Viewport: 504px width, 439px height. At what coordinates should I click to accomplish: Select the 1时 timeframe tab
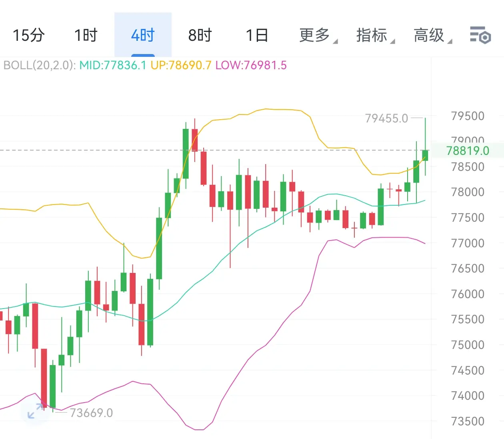[x=86, y=35]
